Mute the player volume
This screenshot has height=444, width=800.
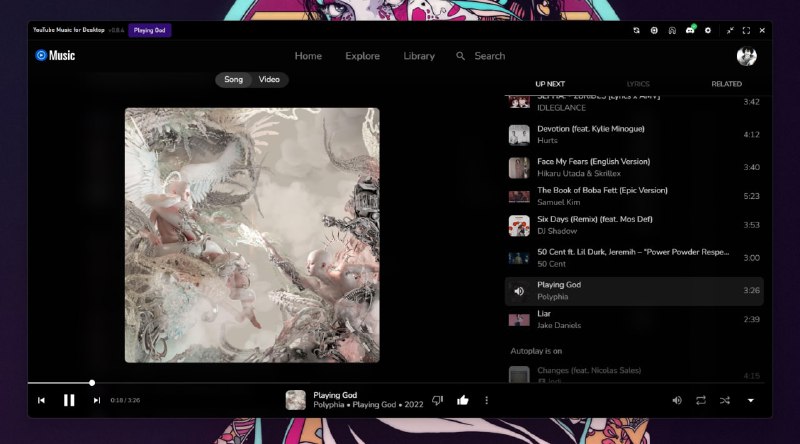point(677,400)
